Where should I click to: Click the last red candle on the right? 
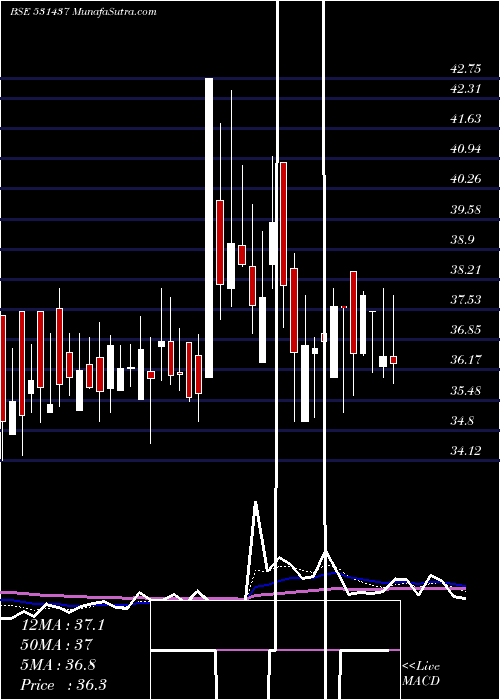pos(393,360)
